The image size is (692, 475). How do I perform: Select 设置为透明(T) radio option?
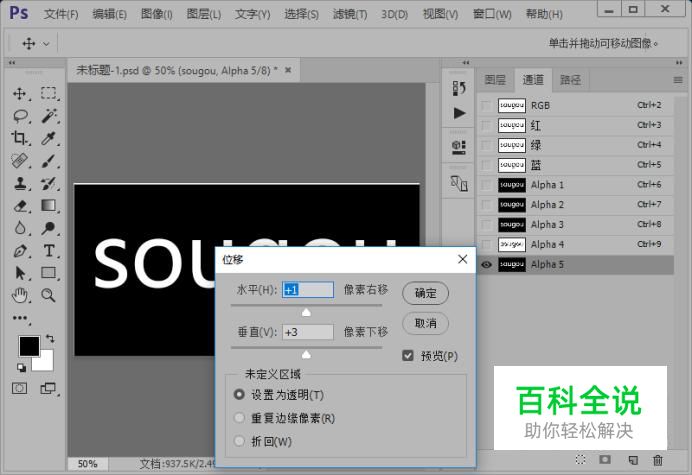[239, 394]
